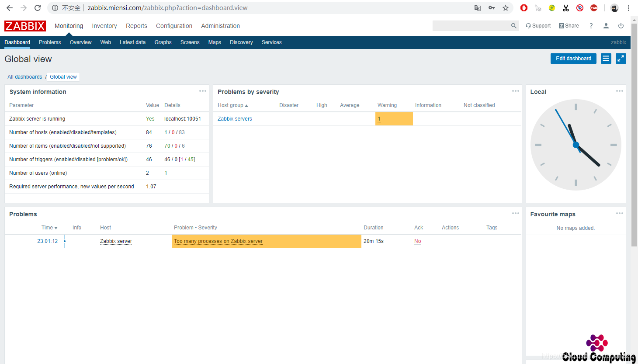The image size is (638, 364).
Task: Select the Dashboard tab
Action: pyautogui.click(x=17, y=42)
